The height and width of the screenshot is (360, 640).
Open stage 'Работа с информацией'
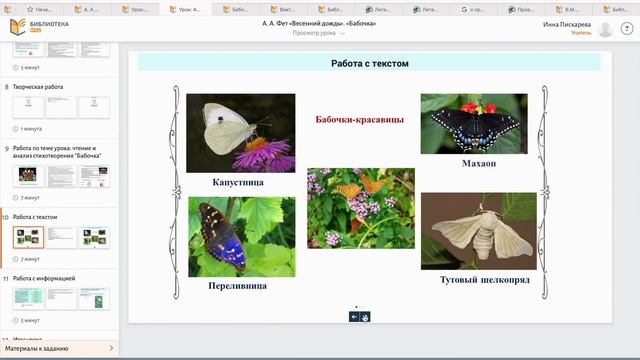pyautogui.click(x=44, y=278)
